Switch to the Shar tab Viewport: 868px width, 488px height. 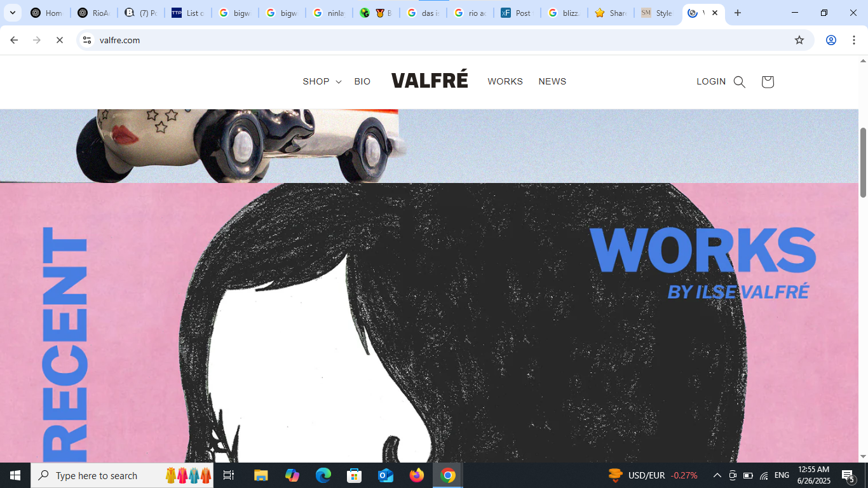click(x=611, y=13)
